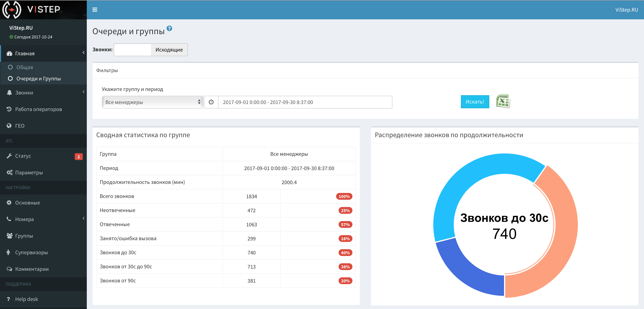The height and width of the screenshot is (309, 644).
Task: Click the ViStep logo in header
Action: click(31, 10)
